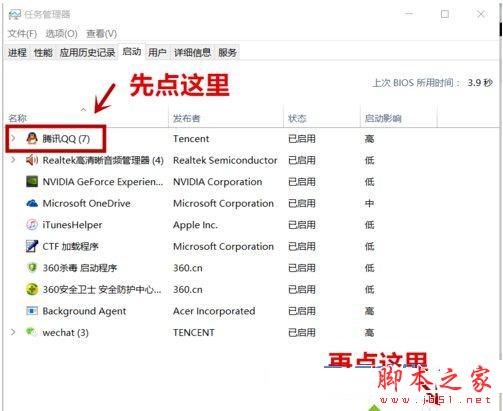The height and width of the screenshot is (411, 503).
Task: Click the 中 impact value for OneDrive
Action: [x=369, y=203]
